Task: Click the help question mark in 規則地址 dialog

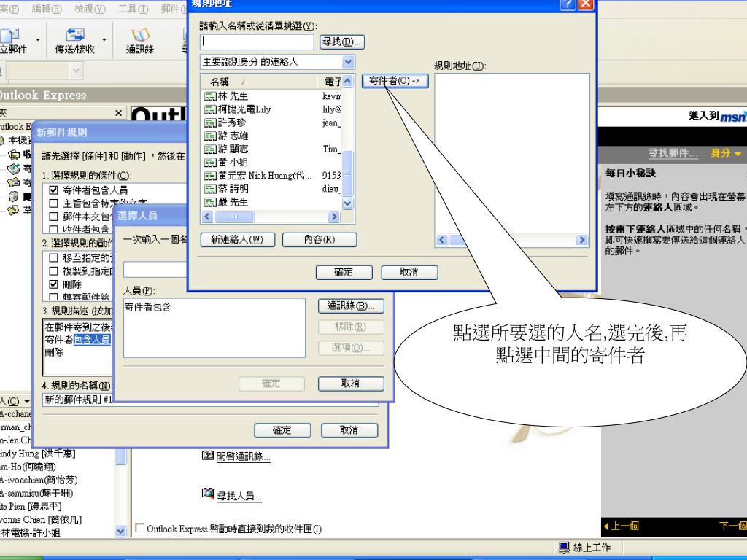Action: click(x=568, y=4)
